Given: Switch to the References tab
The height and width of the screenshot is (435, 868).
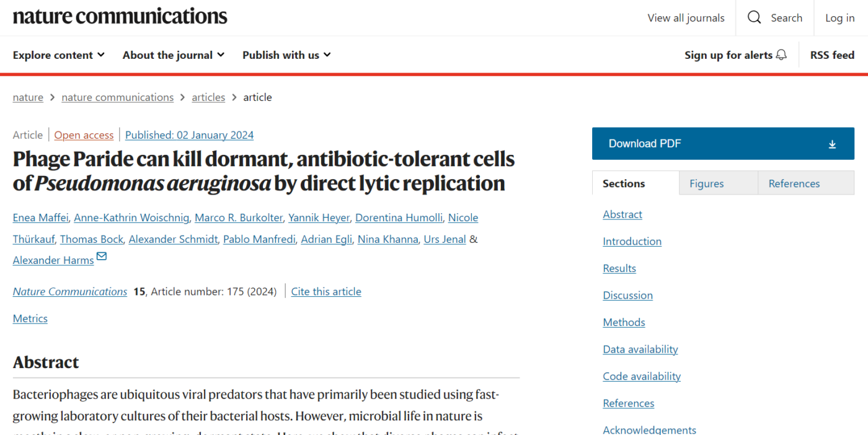Looking at the screenshot, I should pyautogui.click(x=794, y=183).
